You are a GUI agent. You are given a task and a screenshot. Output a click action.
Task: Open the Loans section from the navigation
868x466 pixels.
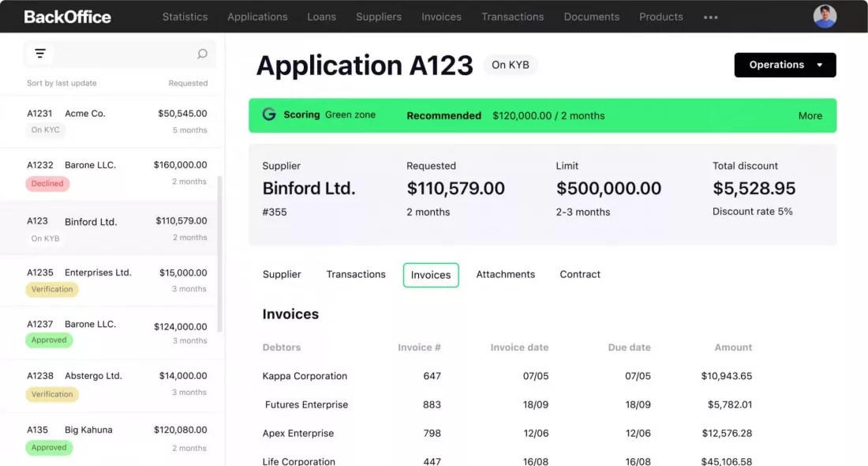click(x=321, y=17)
